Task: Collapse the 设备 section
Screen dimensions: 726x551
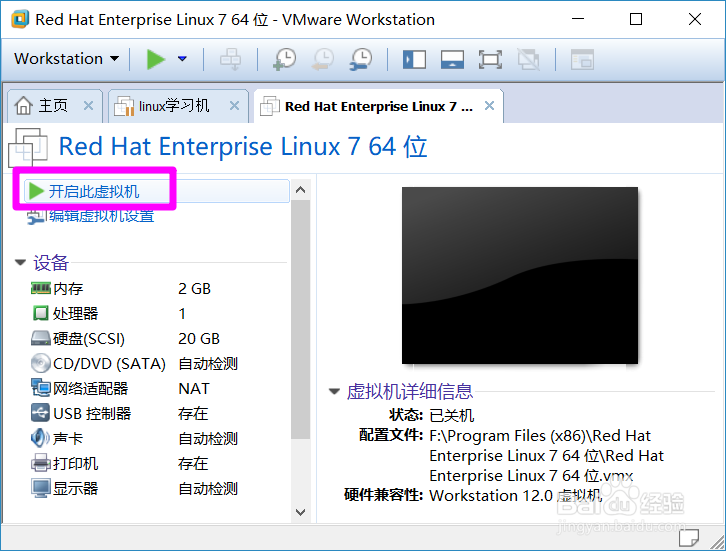Action: tap(20, 263)
